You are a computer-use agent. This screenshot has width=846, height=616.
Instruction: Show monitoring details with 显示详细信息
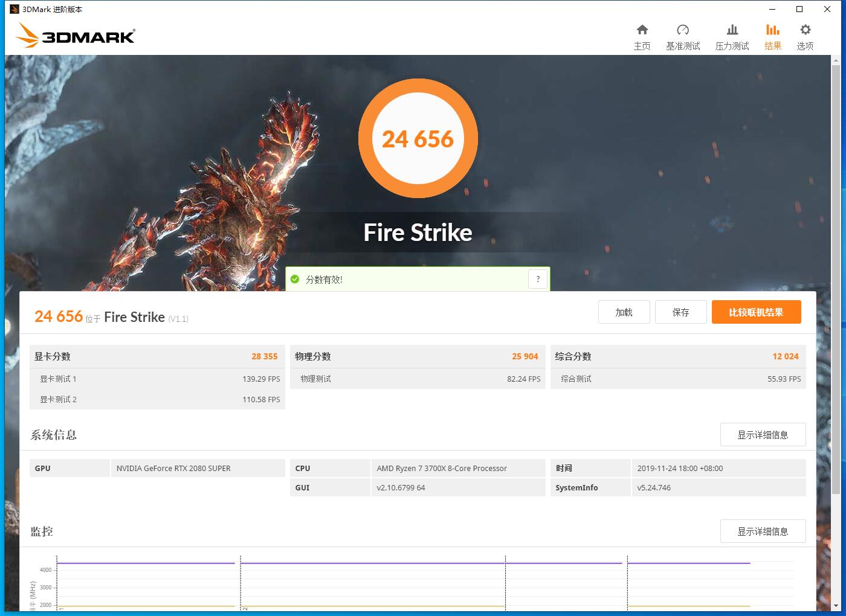coord(763,531)
